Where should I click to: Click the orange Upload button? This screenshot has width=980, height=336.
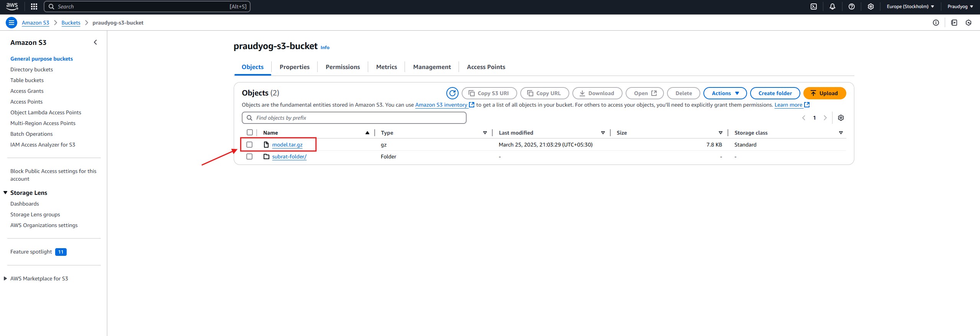pos(824,93)
